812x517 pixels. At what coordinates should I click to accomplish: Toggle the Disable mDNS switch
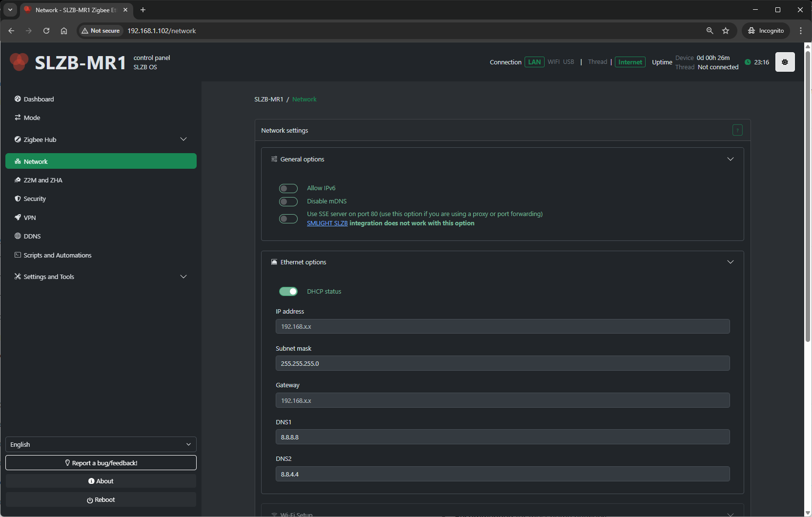288,201
